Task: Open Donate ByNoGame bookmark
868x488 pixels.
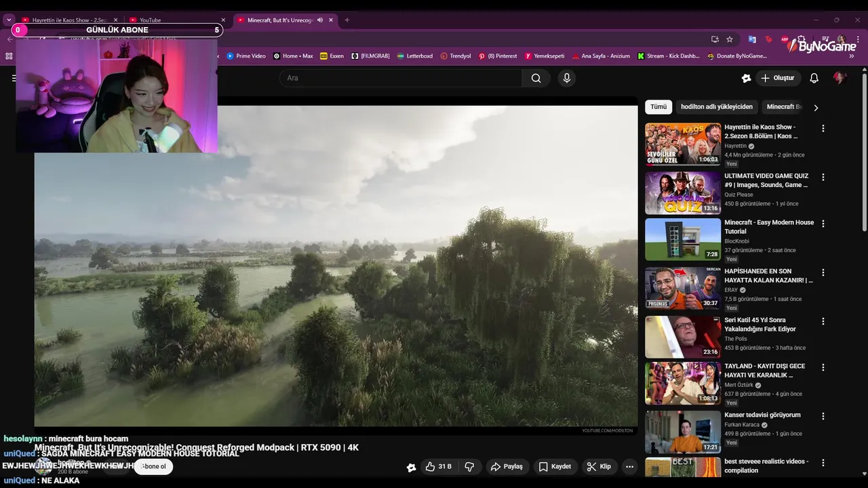Action: (x=737, y=56)
